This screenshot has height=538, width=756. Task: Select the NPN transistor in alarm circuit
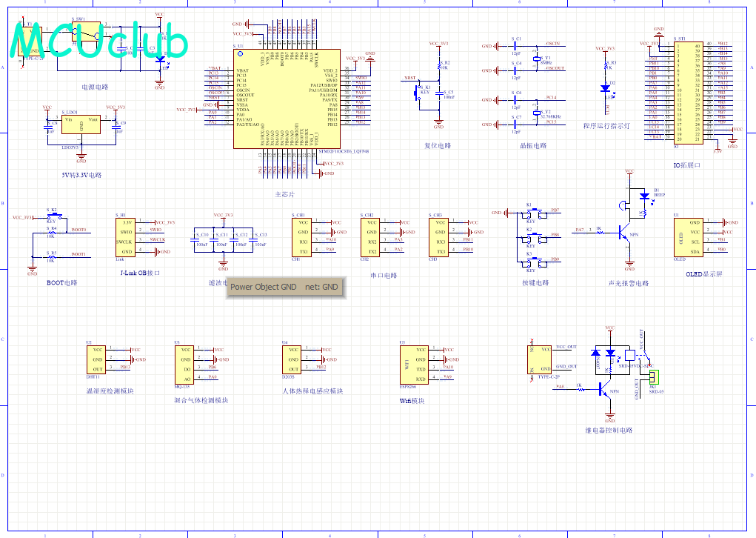tap(625, 233)
